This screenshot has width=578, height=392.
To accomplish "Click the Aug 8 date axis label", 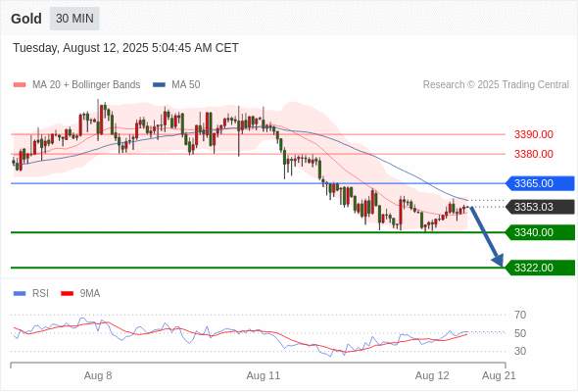I will point(98,375).
